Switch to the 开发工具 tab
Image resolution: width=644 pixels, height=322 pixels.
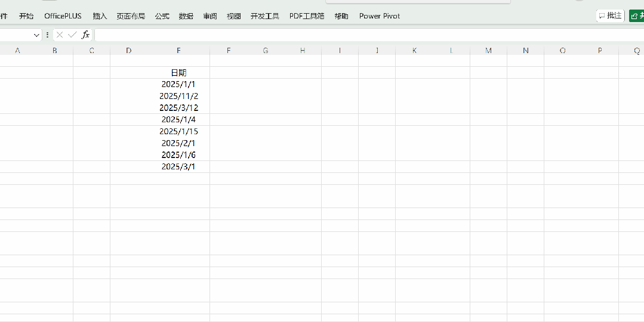pyautogui.click(x=265, y=16)
